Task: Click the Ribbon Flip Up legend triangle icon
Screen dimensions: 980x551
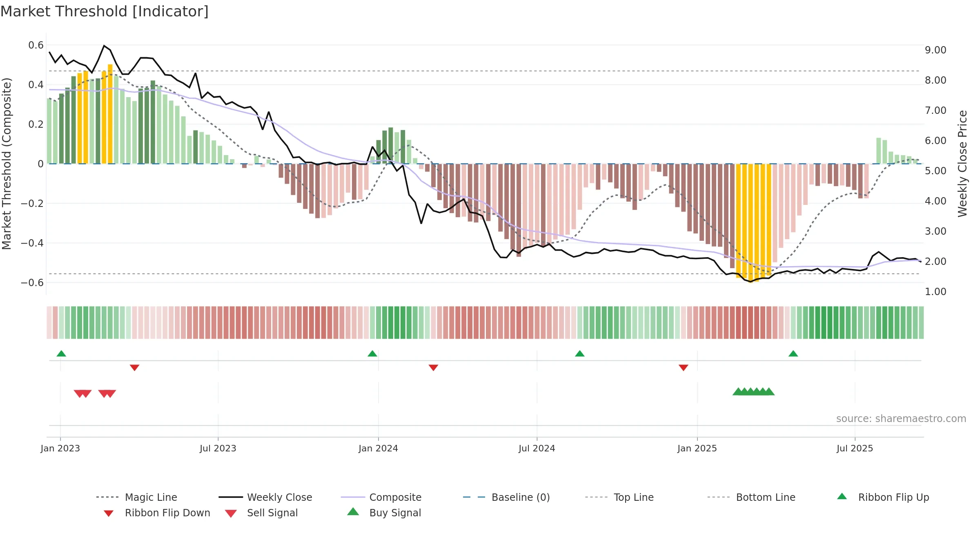Action: (x=842, y=496)
